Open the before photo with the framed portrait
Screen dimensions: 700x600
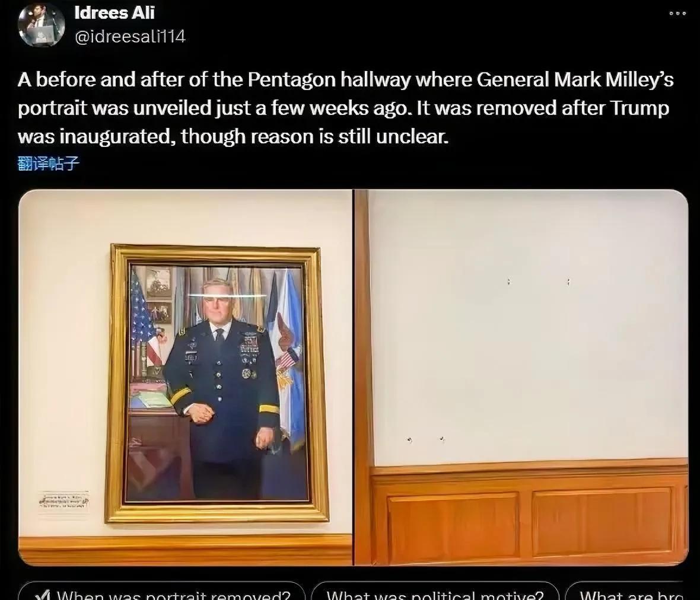pyautogui.click(x=185, y=378)
